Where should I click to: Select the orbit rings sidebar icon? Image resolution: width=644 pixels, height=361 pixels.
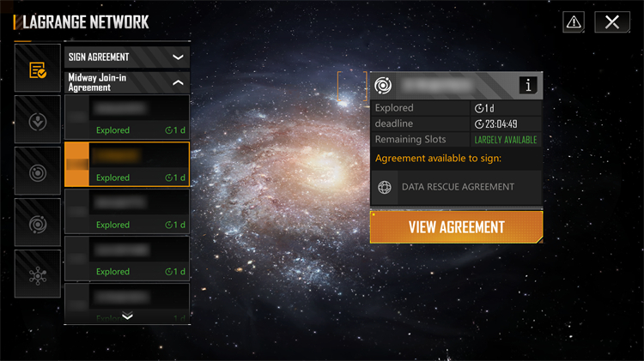[x=38, y=223]
